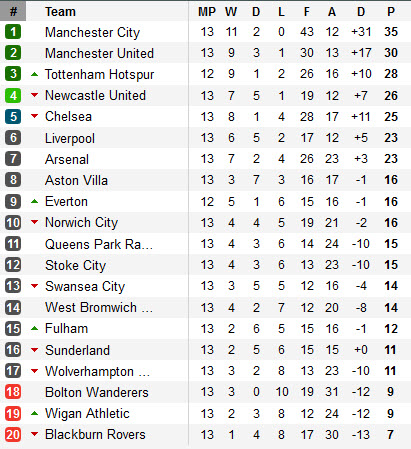The image size is (411, 449).
Task: Select truncated Queens Park Ra... team name
Action: pos(99,244)
